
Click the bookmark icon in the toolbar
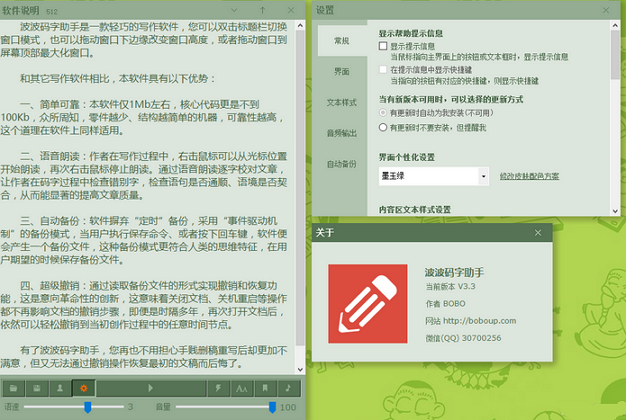(x=265, y=388)
